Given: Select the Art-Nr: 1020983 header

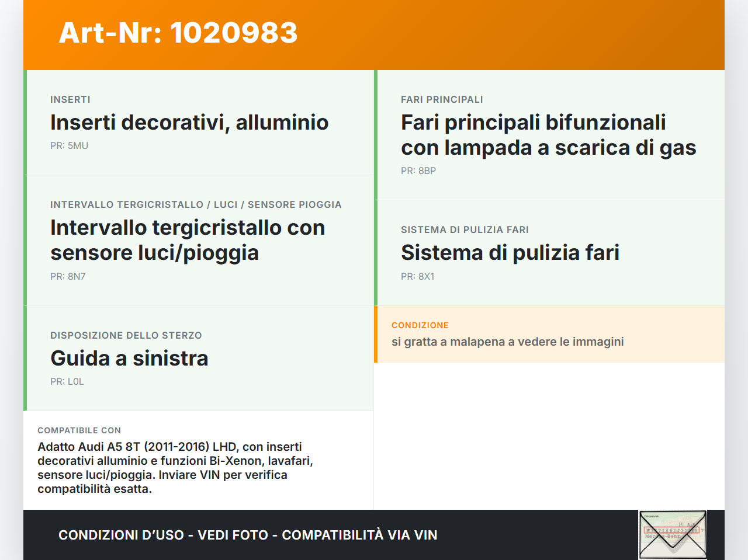Looking at the screenshot, I should (178, 33).
